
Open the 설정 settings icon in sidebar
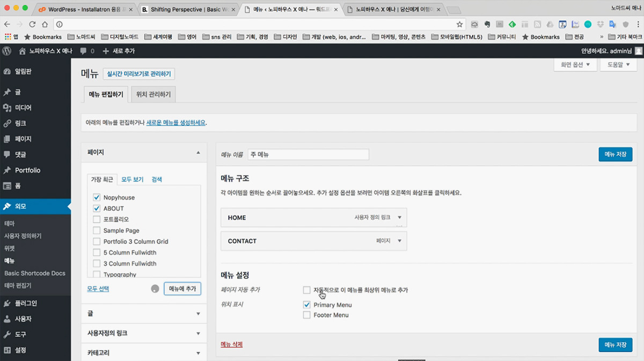pyautogui.click(x=7, y=350)
